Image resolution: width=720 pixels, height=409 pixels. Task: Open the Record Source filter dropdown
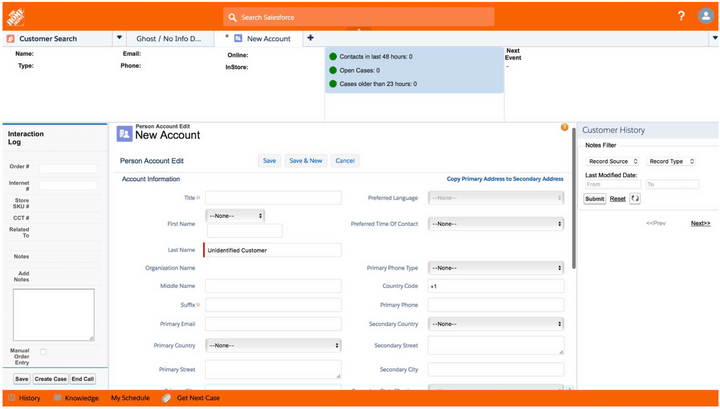[x=613, y=161]
